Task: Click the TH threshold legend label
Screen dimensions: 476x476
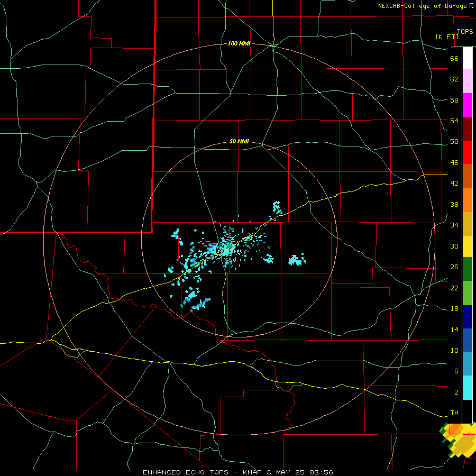Action: (x=454, y=413)
